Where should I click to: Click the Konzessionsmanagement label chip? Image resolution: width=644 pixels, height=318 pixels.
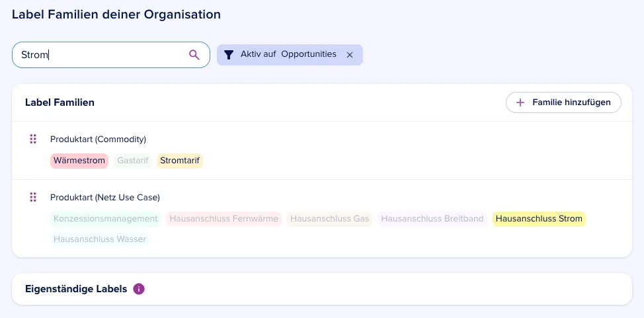click(106, 219)
